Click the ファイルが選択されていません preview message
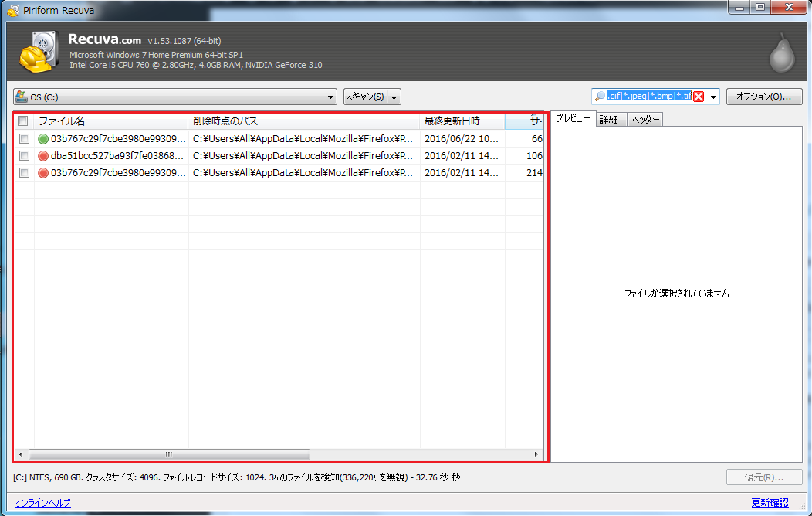The height and width of the screenshot is (516, 812). [676, 294]
